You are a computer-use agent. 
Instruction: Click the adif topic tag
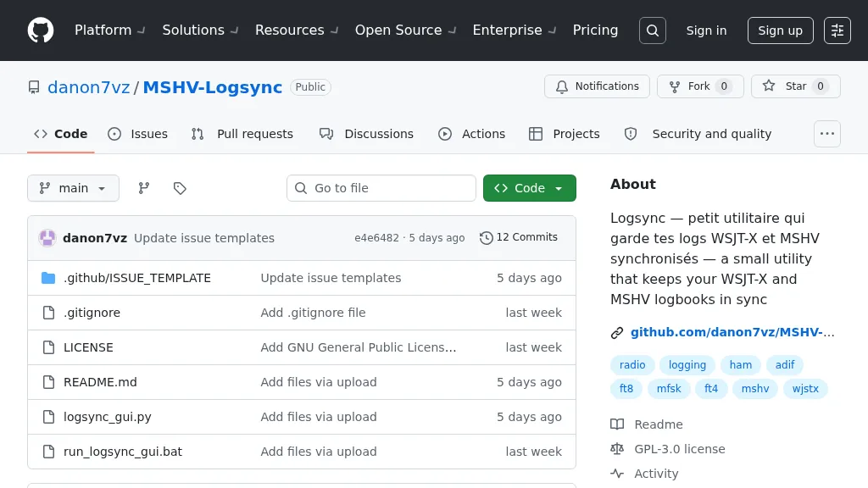pos(784,365)
